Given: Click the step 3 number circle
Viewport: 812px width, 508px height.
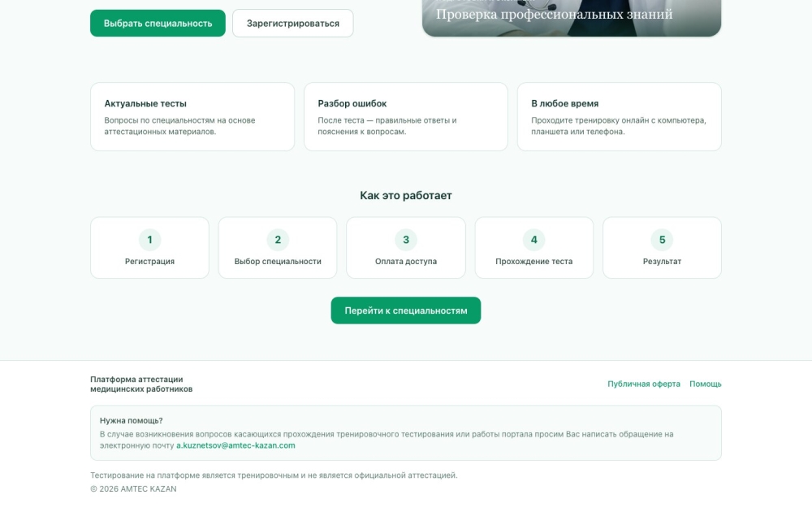Looking at the screenshot, I should [406, 240].
